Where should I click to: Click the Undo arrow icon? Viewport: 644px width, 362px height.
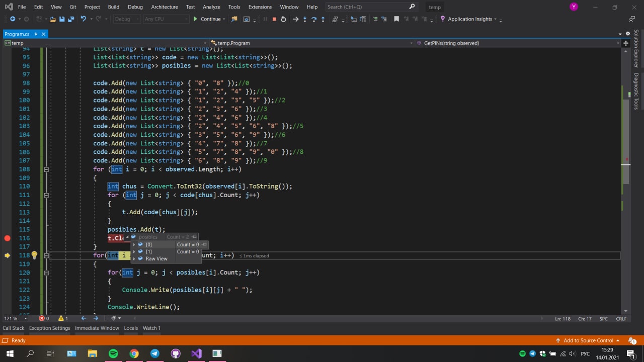83,19
